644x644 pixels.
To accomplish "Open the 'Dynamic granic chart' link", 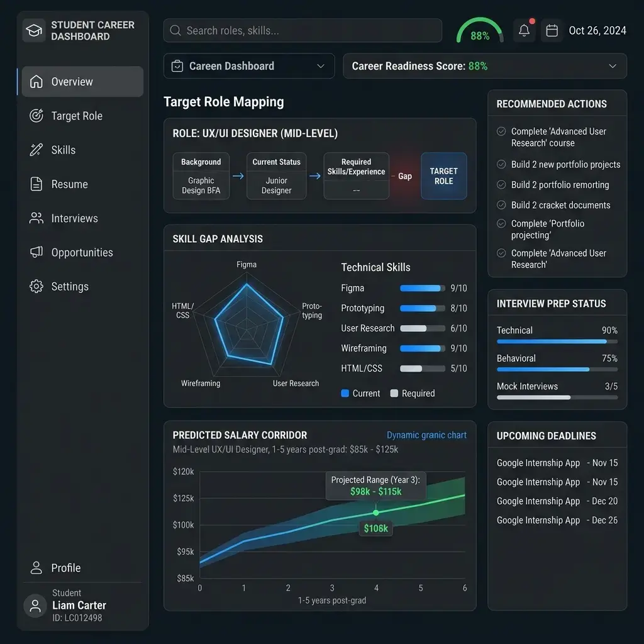I will pos(426,435).
